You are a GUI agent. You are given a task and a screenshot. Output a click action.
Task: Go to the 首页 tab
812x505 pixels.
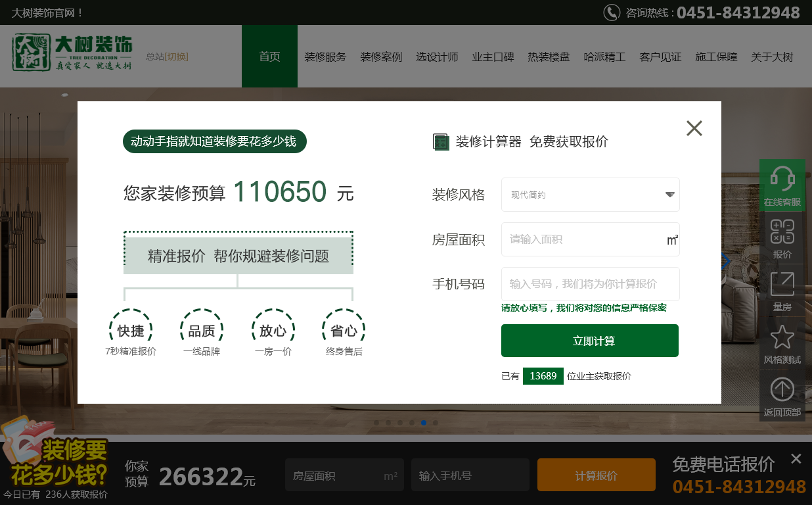pos(269,57)
